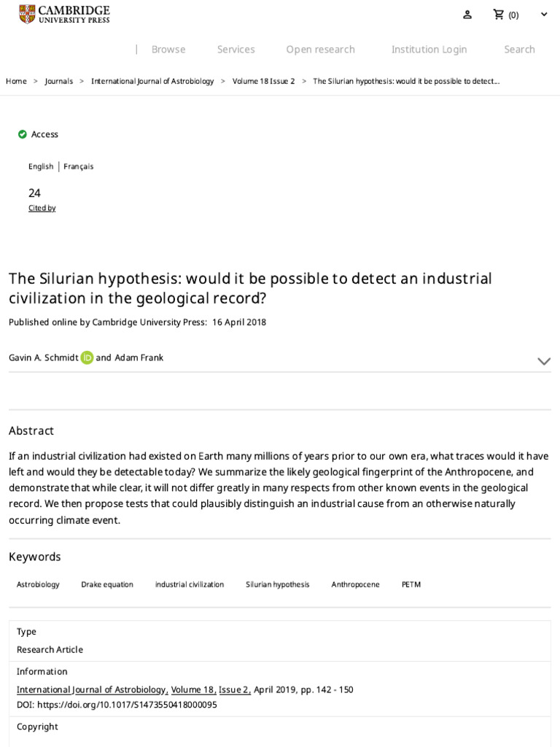The image size is (560, 747).
Task: Expand the top-right header dropdown arrow
Action: [543, 15]
